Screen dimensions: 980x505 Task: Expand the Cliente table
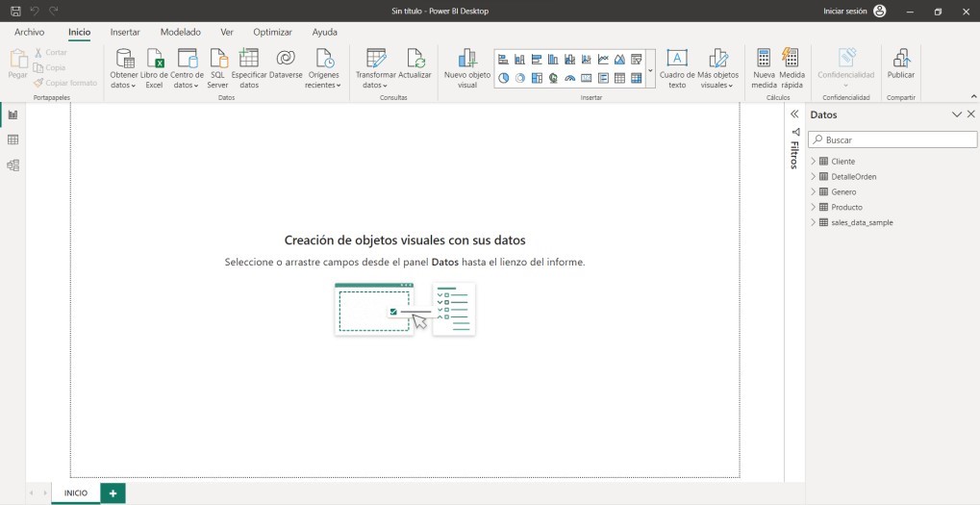coord(813,162)
